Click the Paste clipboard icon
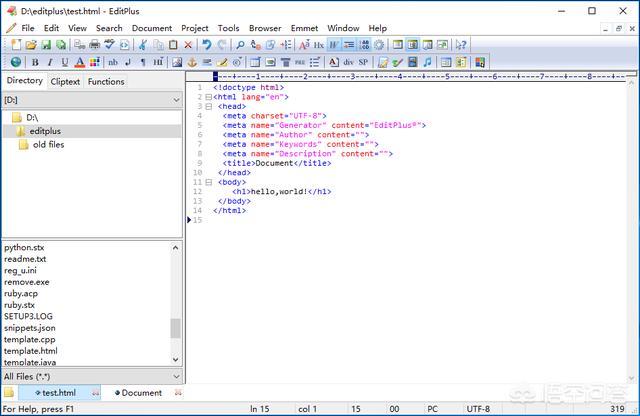640x416 pixels. [173, 44]
